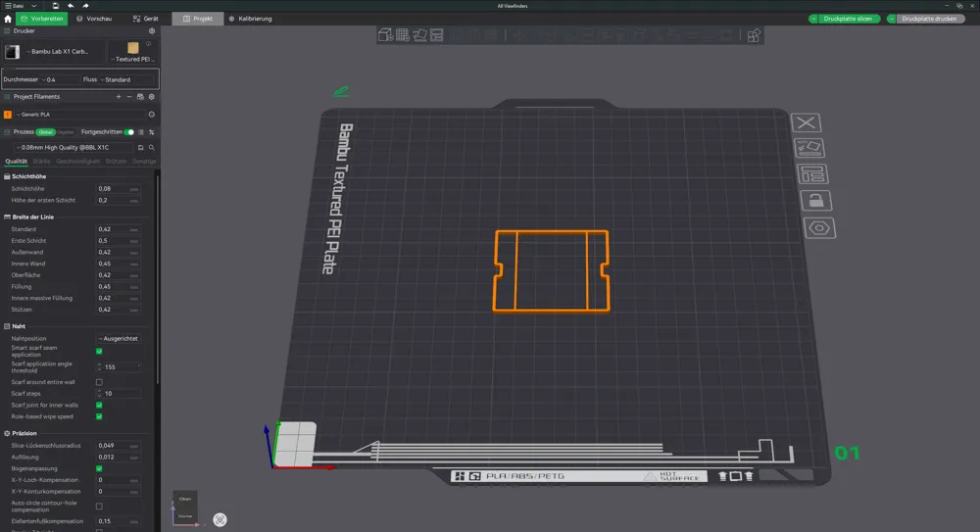980x532 pixels.
Task: Add a model with the cube toolbar icon
Action: 385,35
